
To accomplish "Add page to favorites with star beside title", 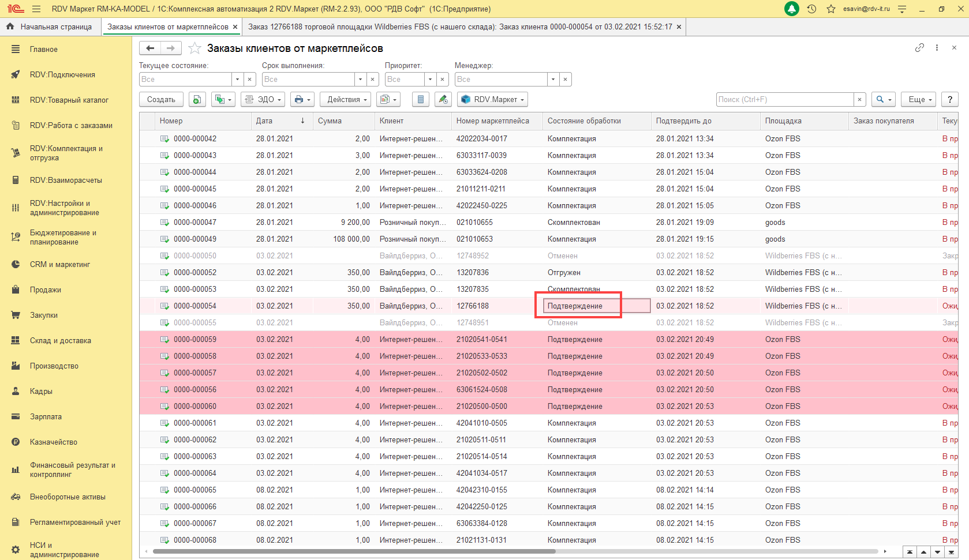I will (x=195, y=48).
